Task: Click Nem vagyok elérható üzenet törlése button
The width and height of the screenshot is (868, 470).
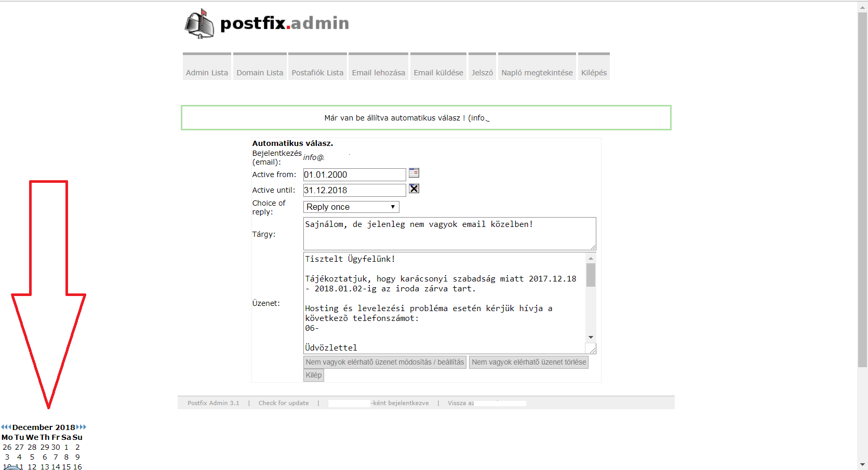Action: pyautogui.click(x=528, y=362)
